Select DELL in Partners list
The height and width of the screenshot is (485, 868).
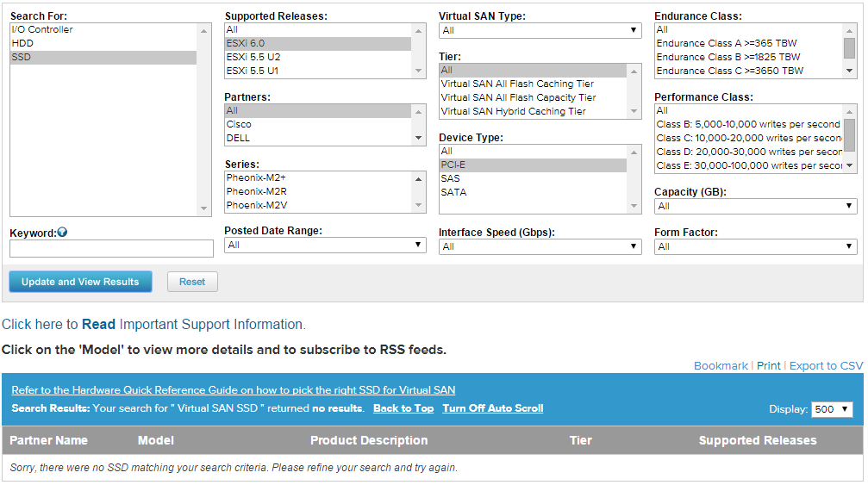coord(318,138)
